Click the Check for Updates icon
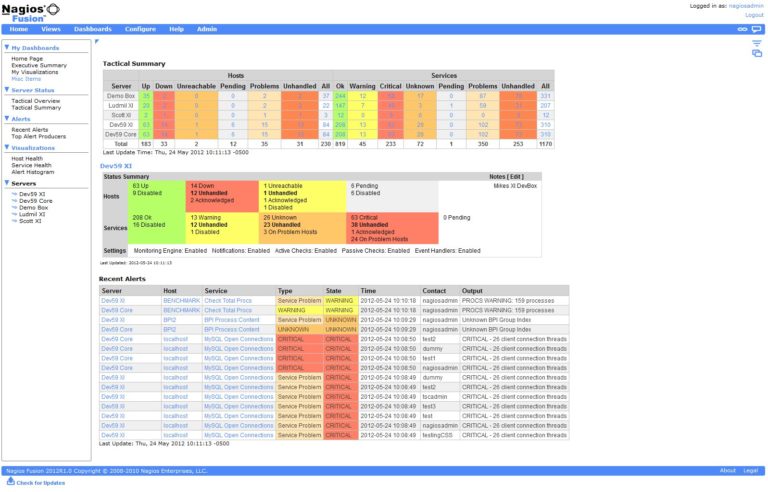 click(x=11, y=482)
